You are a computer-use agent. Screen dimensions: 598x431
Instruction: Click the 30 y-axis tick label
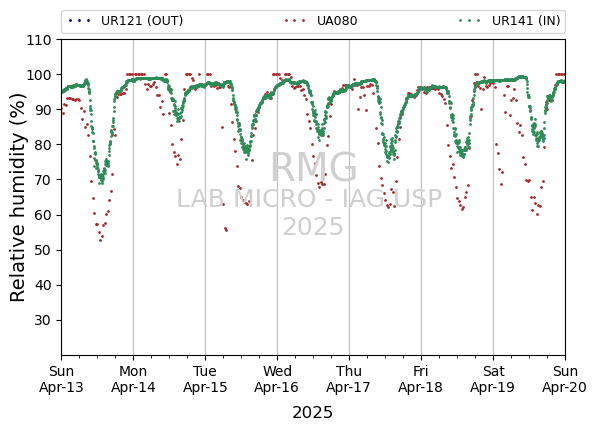tap(43, 320)
